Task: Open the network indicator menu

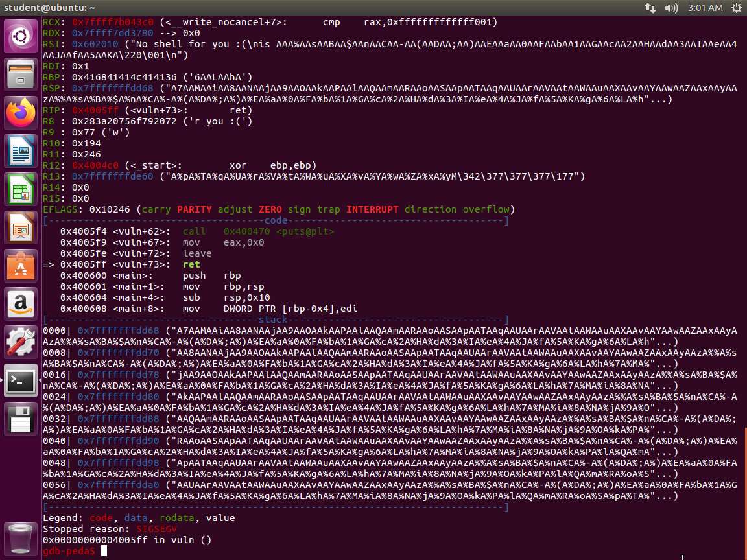Action: [x=650, y=8]
